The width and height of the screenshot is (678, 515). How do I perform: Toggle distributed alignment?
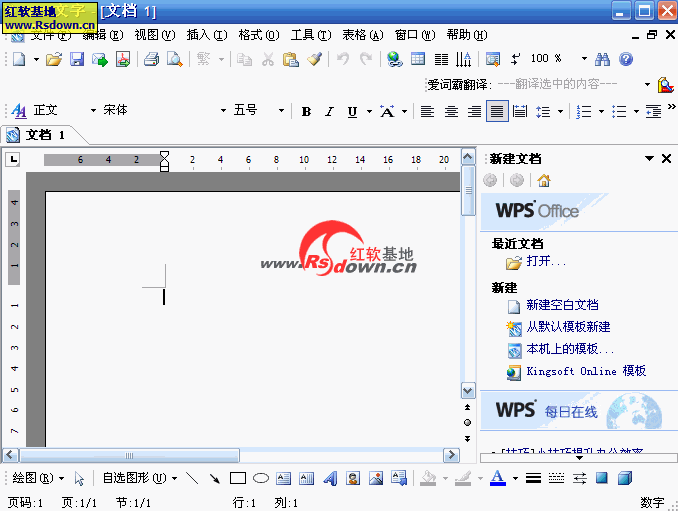pos(520,112)
